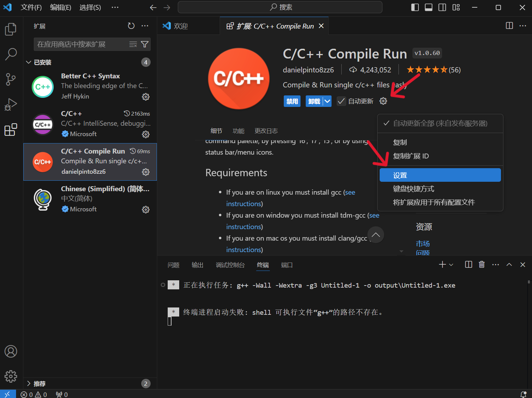Image resolution: width=532 pixels, height=398 pixels.
Task: Open the Manage gear in activity bar
Action: pyautogui.click(x=11, y=376)
